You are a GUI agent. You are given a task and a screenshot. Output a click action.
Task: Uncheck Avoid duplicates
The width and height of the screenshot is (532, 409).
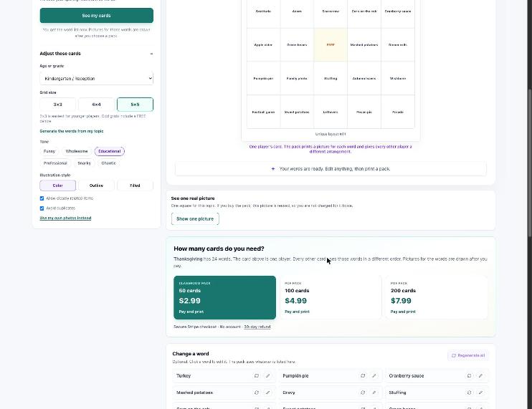[42, 208]
